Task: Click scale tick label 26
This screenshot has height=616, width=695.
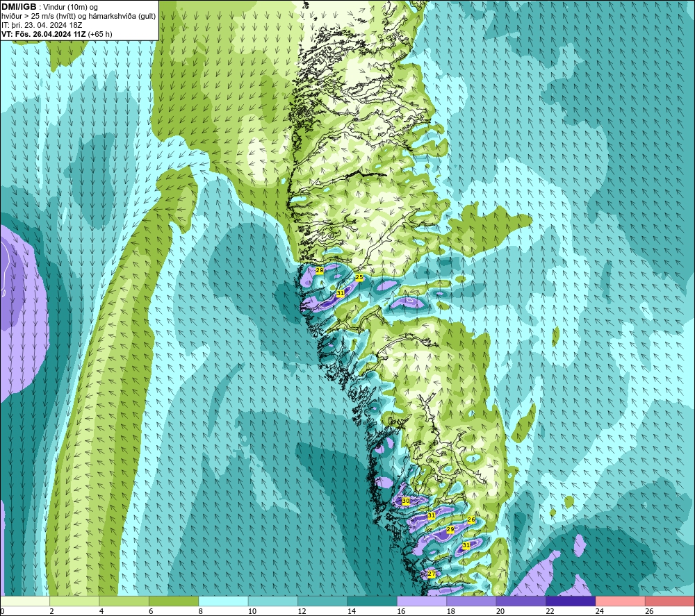Action: pyautogui.click(x=649, y=611)
